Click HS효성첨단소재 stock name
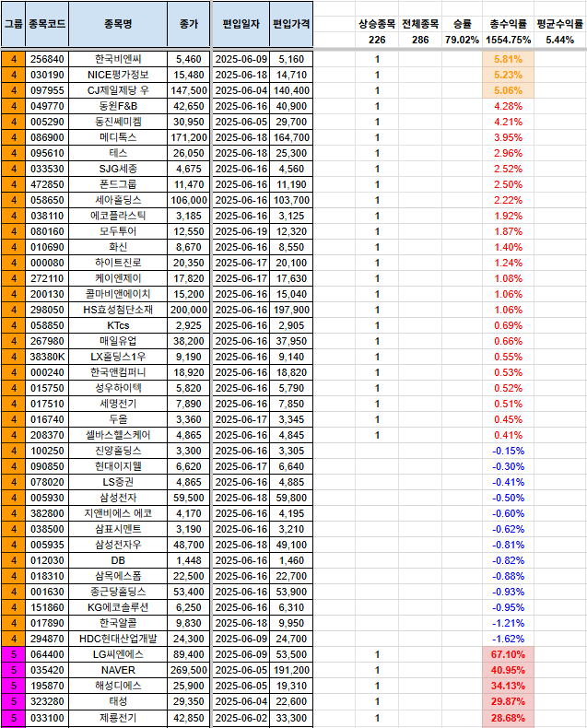 point(118,310)
